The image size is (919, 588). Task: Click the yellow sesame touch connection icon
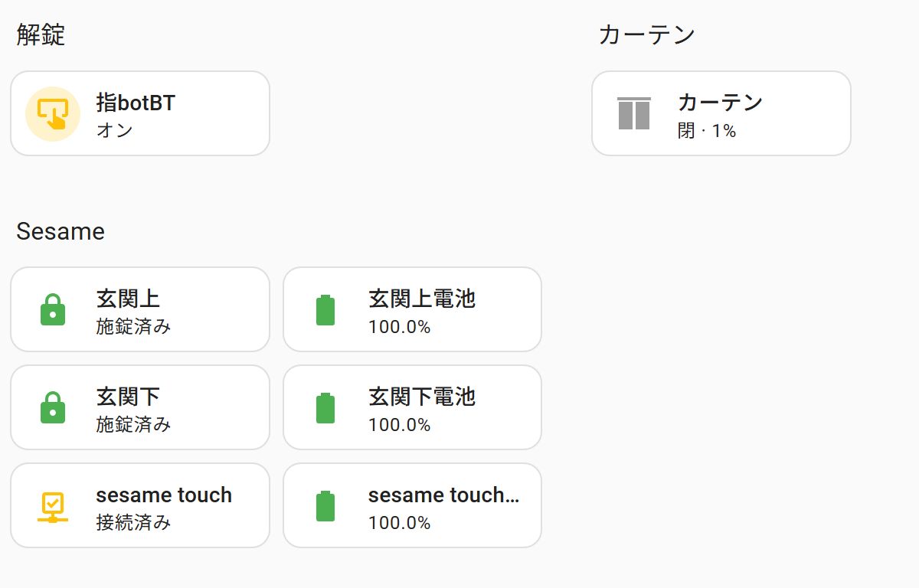(x=53, y=506)
